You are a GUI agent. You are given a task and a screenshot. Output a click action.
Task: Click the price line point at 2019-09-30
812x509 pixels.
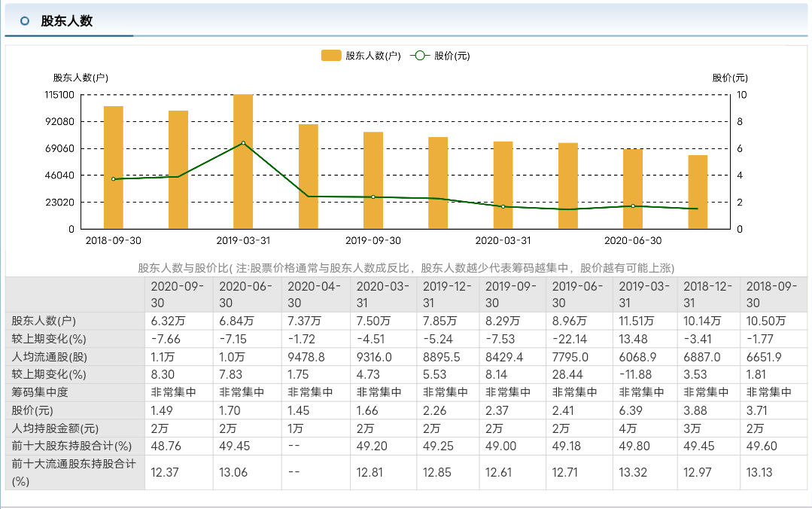coord(373,197)
